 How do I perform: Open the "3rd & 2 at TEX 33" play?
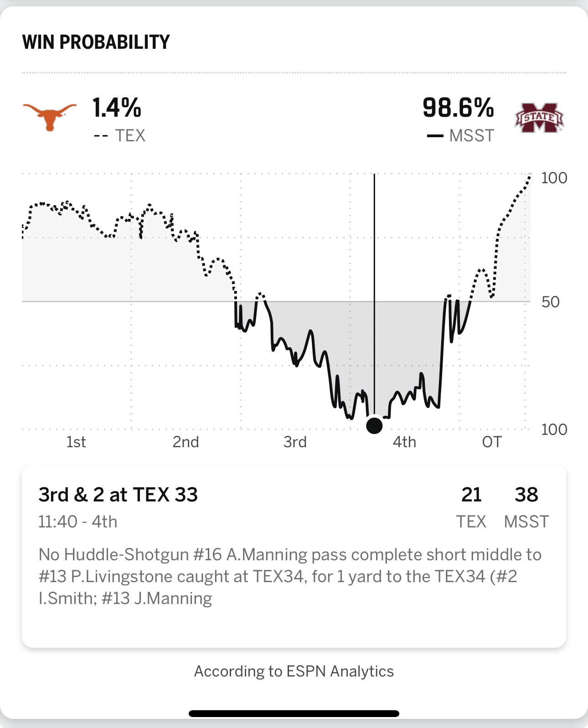coord(118,495)
